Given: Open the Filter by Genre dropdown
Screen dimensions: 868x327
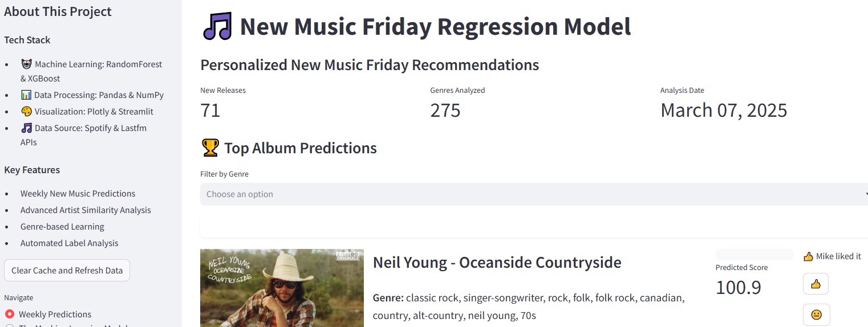Looking at the screenshot, I should [x=534, y=194].
